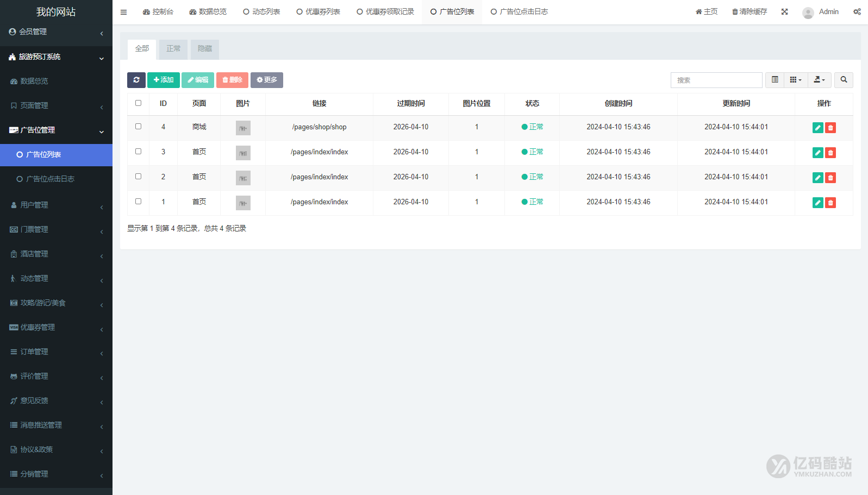
Task: Open the image thumbnail for row ID 4
Action: pyautogui.click(x=243, y=128)
